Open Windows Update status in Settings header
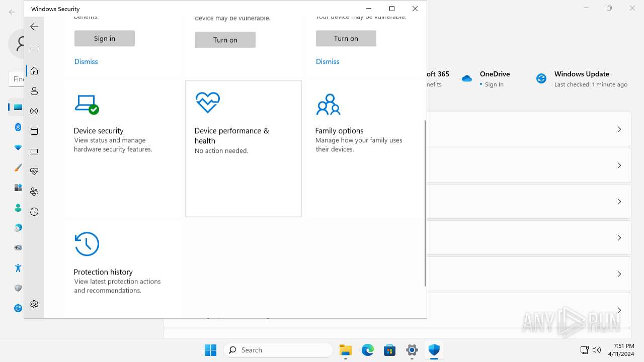This screenshot has width=644, height=362. coord(591,79)
